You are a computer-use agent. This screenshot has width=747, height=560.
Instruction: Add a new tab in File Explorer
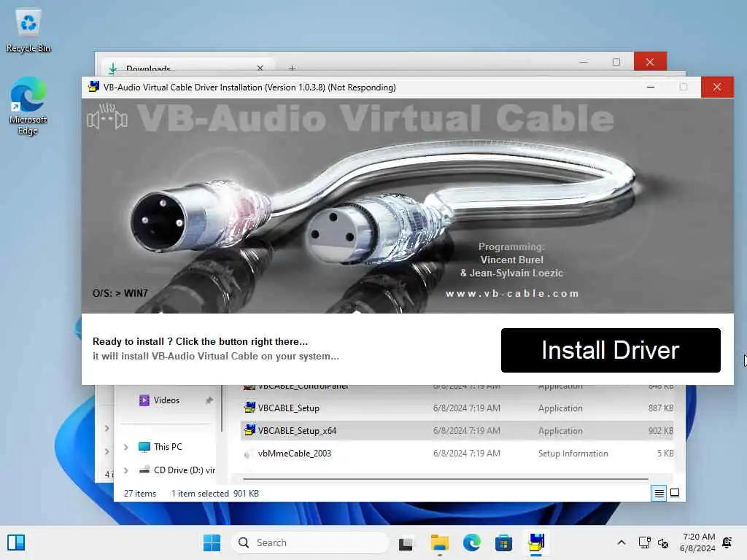(292, 68)
